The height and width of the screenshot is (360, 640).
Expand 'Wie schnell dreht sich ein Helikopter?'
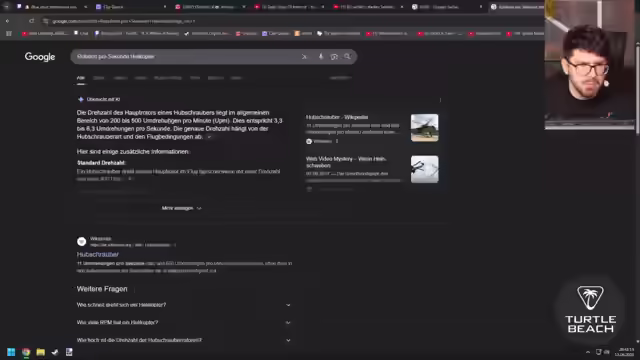point(184,305)
